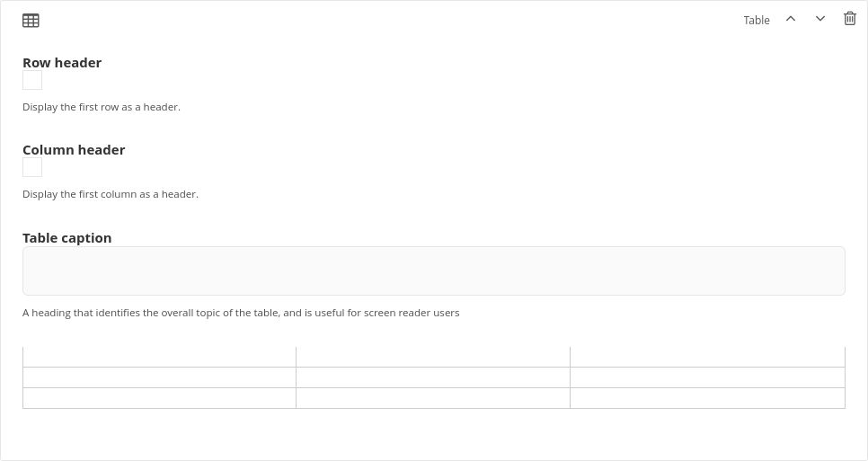Click third row, middle column cell
The height and width of the screenshot is (461, 868).
[x=433, y=398]
